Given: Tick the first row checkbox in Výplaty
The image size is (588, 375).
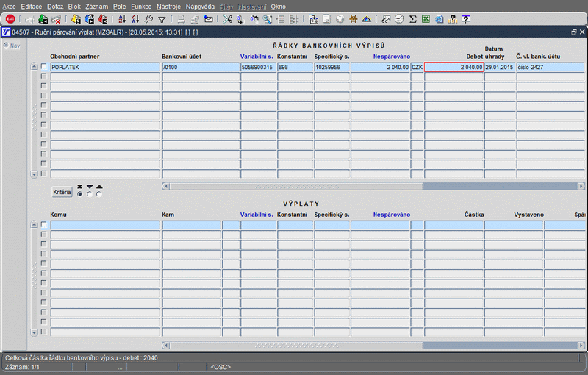Looking at the screenshot, I should point(44,224).
